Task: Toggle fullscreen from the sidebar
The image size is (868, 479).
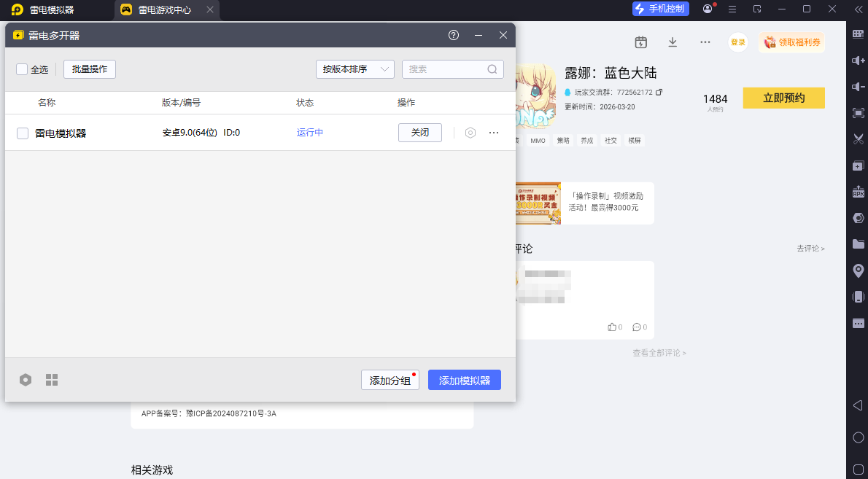Action: (x=858, y=113)
